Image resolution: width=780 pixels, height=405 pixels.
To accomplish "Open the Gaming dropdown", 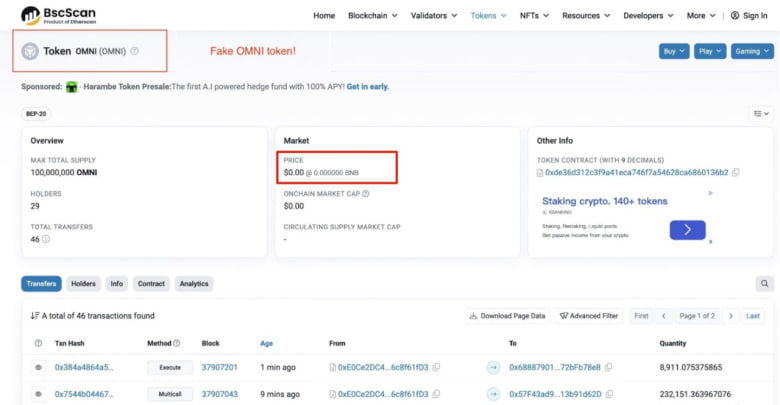I will 752,51.
